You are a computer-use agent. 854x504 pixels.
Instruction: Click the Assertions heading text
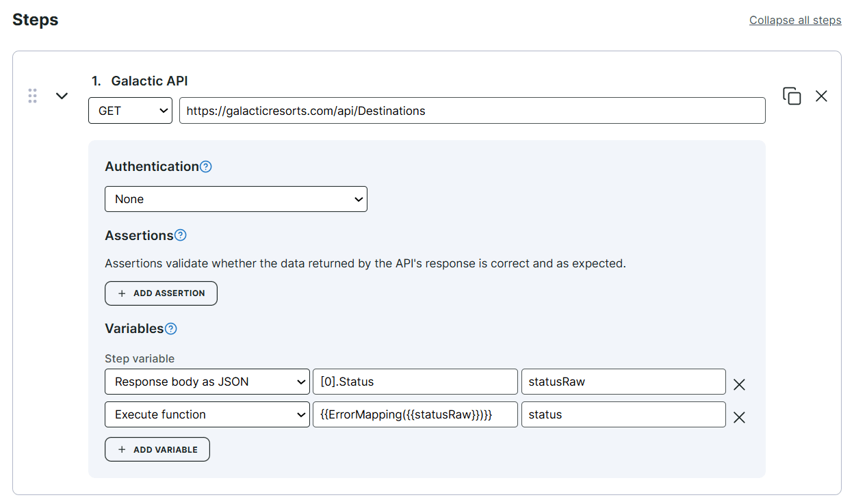coord(139,235)
